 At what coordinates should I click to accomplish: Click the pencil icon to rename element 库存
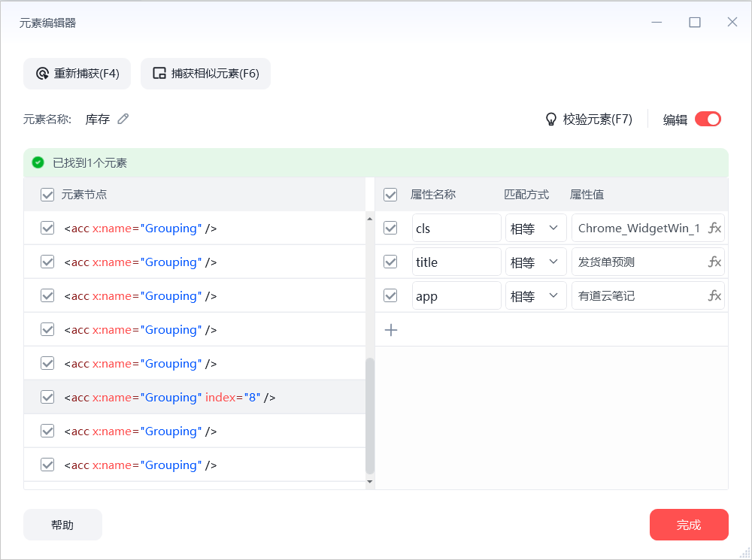[123, 119]
